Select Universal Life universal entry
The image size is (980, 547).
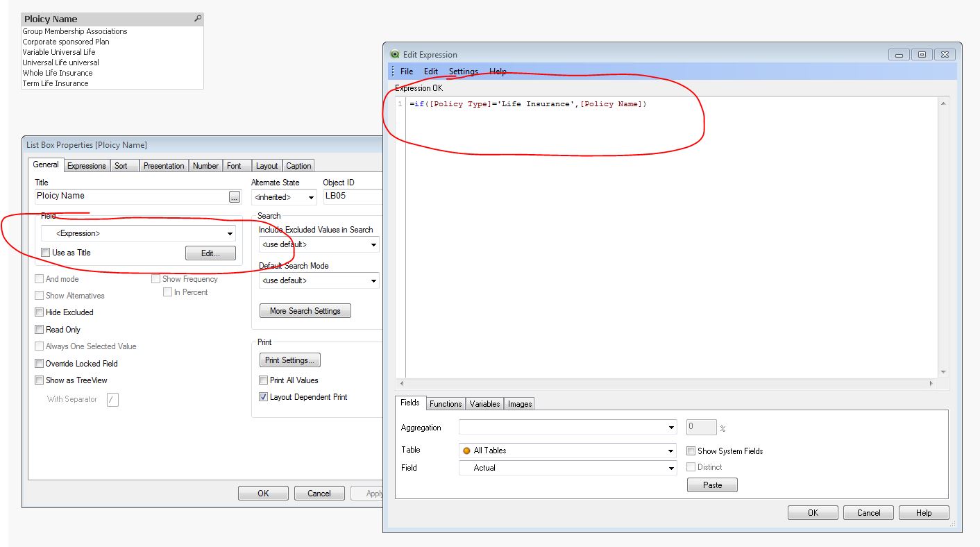point(112,62)
